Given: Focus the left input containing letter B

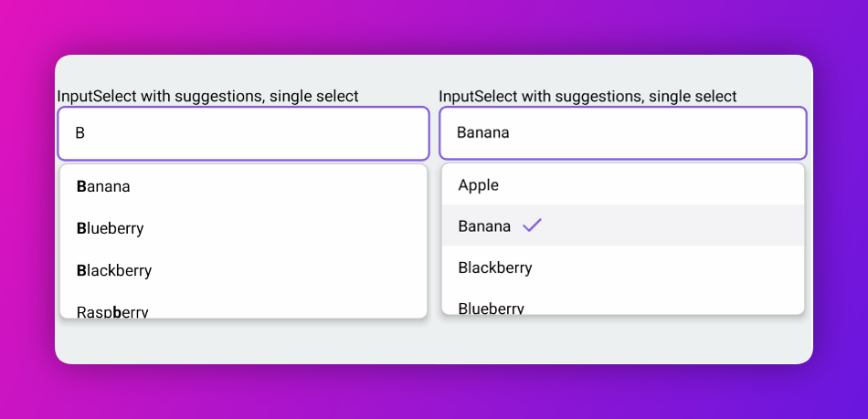Looking at the screenshot, I should click(x=244, y=133).
